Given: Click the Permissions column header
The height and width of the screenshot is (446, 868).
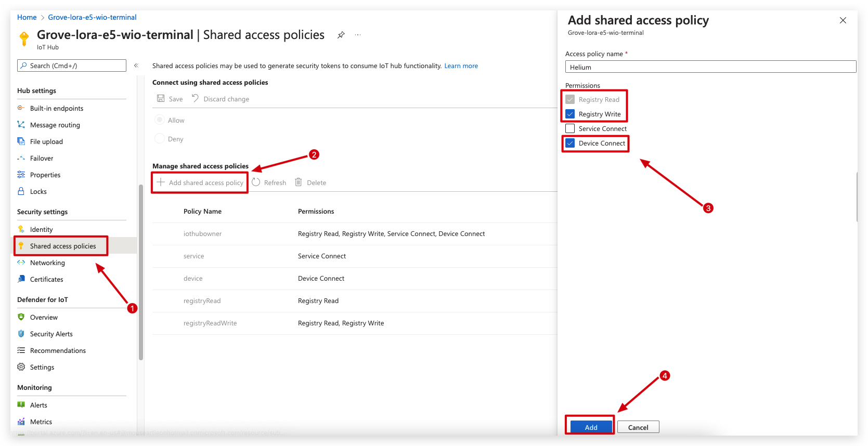Looking at the screenshot, I should coord(316,212).
